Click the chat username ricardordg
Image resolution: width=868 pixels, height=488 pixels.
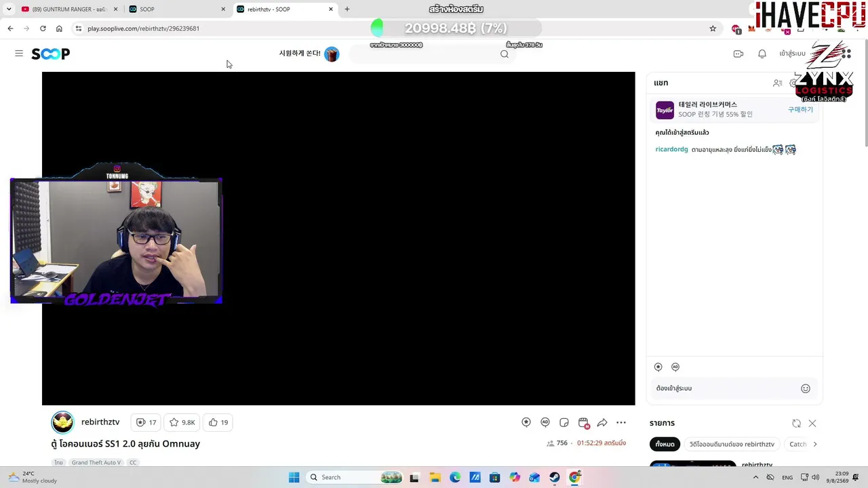point(671,149)
